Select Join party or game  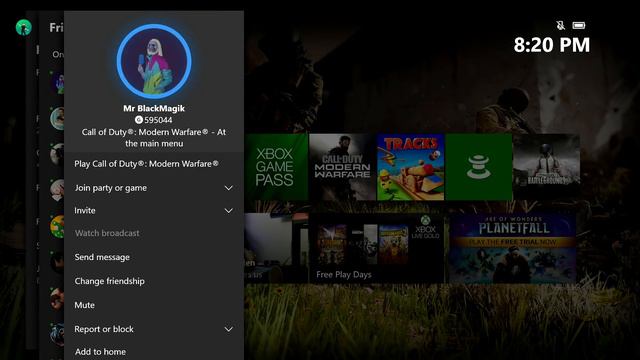coord(154,188)
